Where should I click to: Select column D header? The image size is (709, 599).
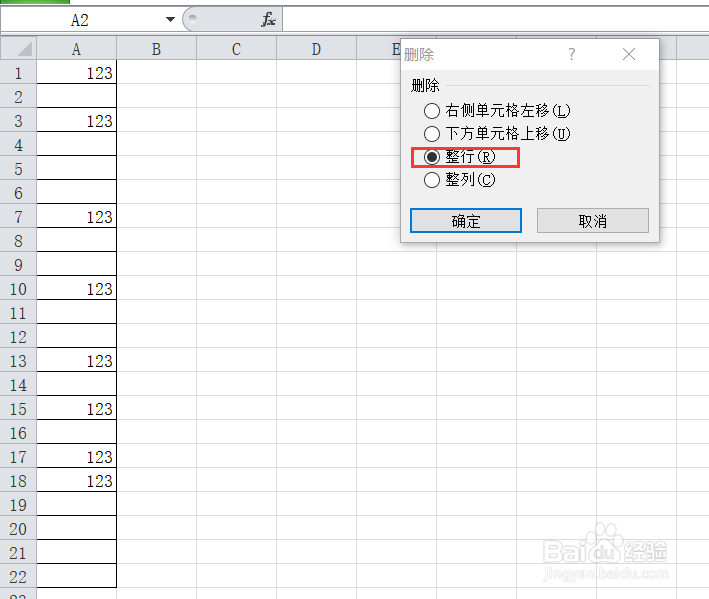(317, 48)
